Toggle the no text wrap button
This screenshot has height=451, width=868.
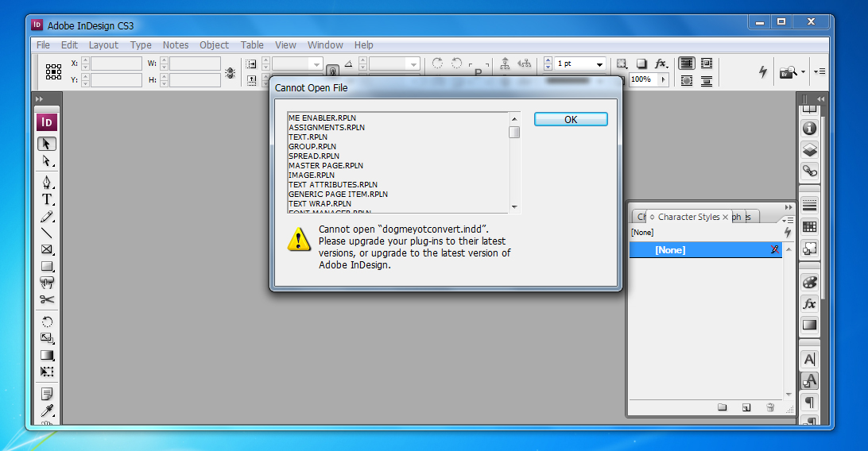[687, 63]
